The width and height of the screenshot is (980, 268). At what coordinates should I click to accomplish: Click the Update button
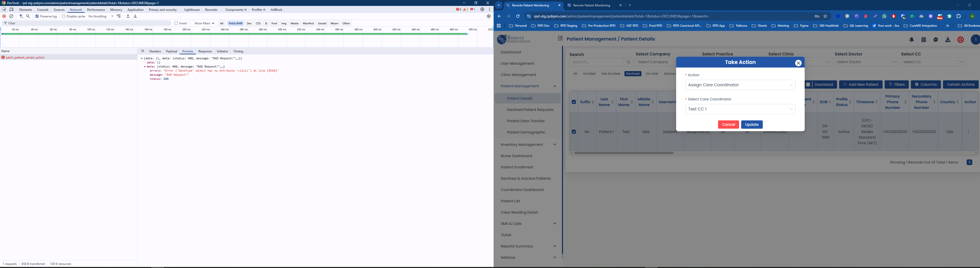click(x=751, y=125)
